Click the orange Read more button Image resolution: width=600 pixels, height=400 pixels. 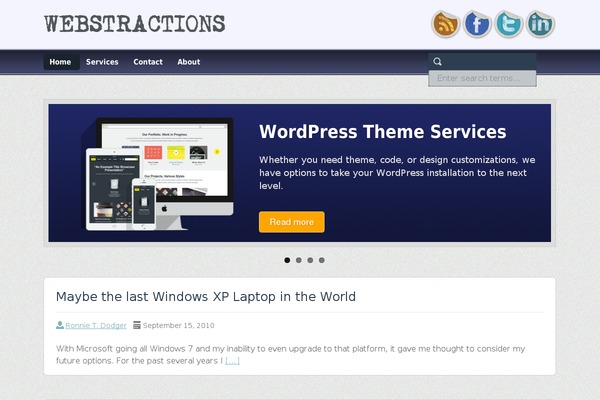coord(292,222)
